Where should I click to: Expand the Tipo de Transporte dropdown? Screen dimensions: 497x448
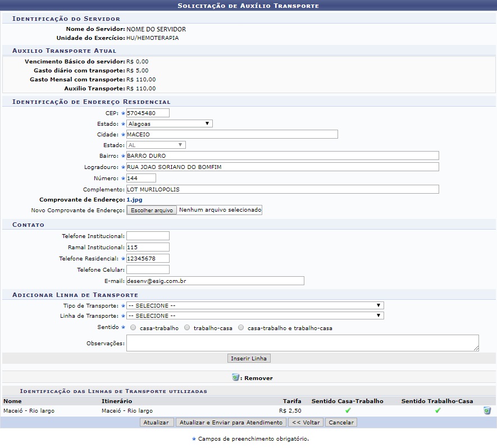254,305
